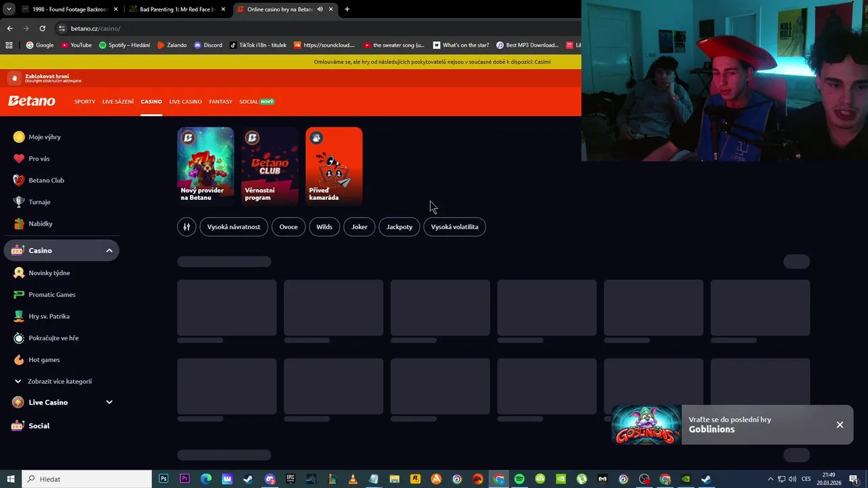Open notification center on taskbar

tap(854, 479)
